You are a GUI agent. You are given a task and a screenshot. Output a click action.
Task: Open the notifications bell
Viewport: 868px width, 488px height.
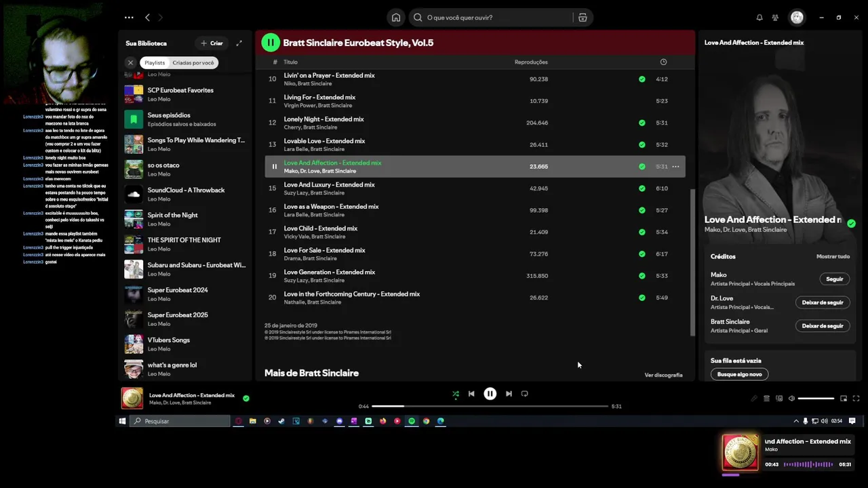pos(759,18)
